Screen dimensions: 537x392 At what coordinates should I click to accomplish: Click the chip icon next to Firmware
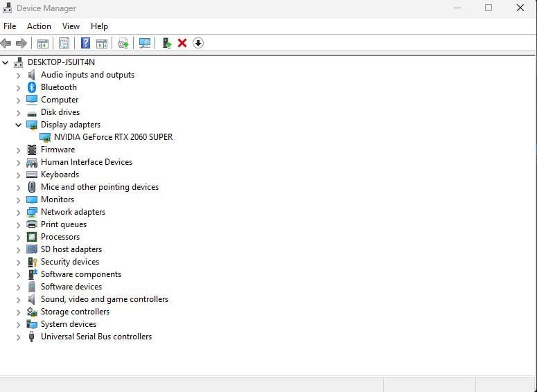click(32, 150)
